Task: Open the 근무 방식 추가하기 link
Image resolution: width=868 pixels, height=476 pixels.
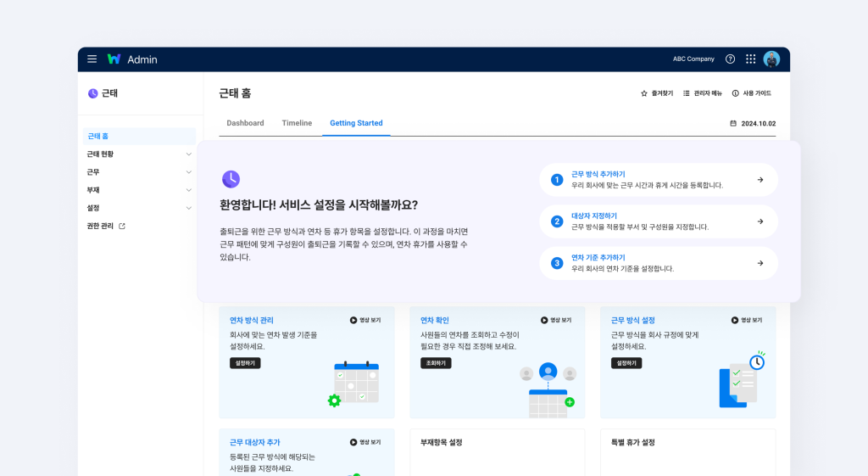Action: tap(598, 174)
